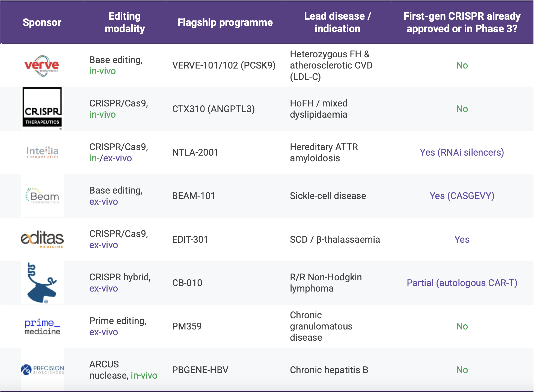Click the Beam Therapeutics logo
This screenshot has height=392, width=534.
click(42, 196)
